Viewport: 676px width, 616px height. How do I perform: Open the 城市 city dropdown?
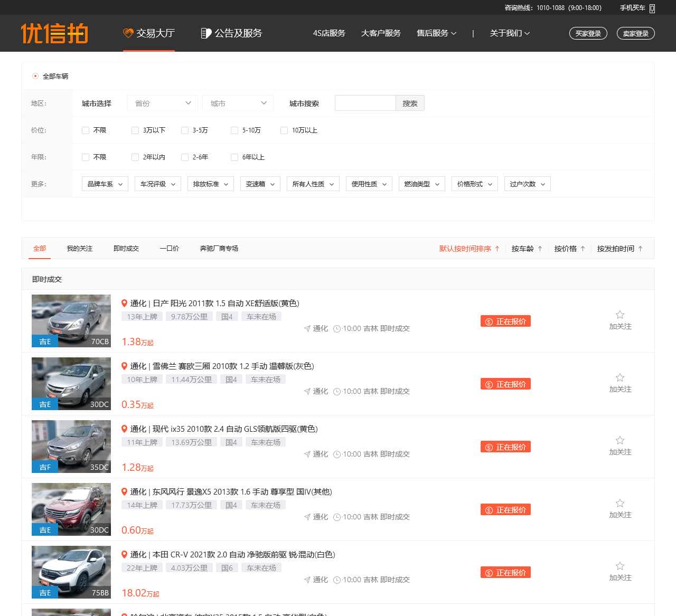click(238, 103)
